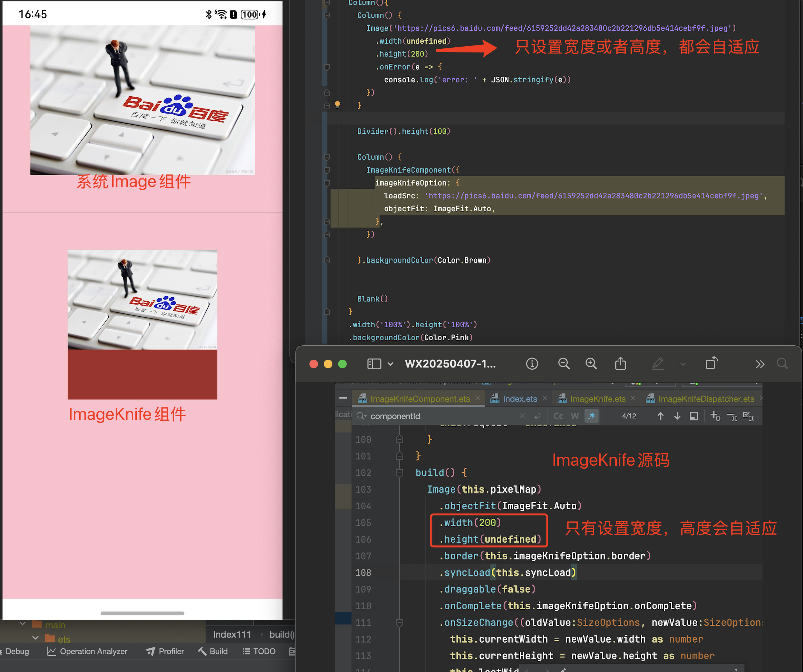The width and height of the screenshot is (803, 672).
Task: Click the new line icon in find bar
Action: click(537, 416)
